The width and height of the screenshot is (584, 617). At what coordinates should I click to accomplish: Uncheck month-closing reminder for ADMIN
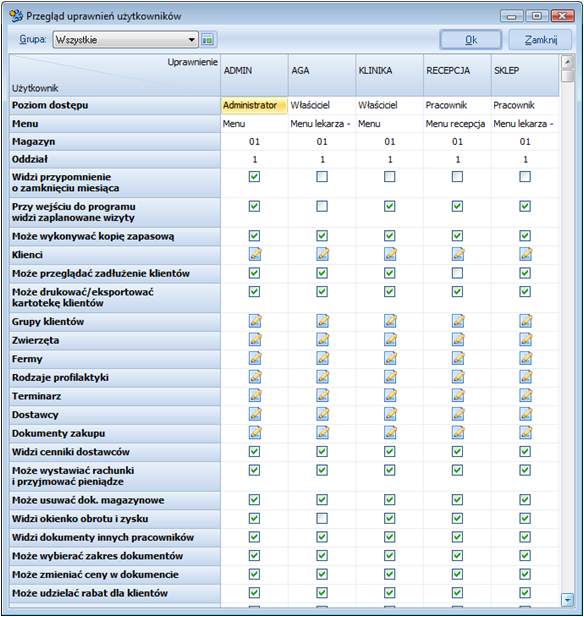pos(254,176)
